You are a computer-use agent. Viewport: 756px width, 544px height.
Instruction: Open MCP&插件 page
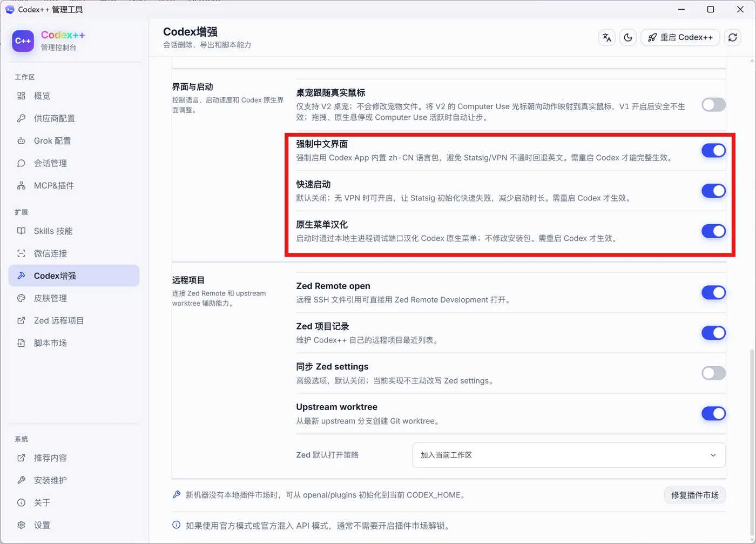[74, 185]
